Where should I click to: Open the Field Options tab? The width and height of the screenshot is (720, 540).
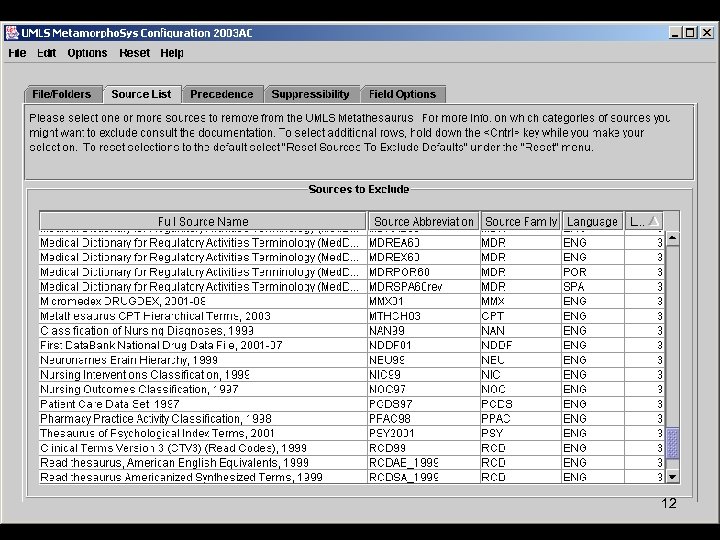coord(403,94)
